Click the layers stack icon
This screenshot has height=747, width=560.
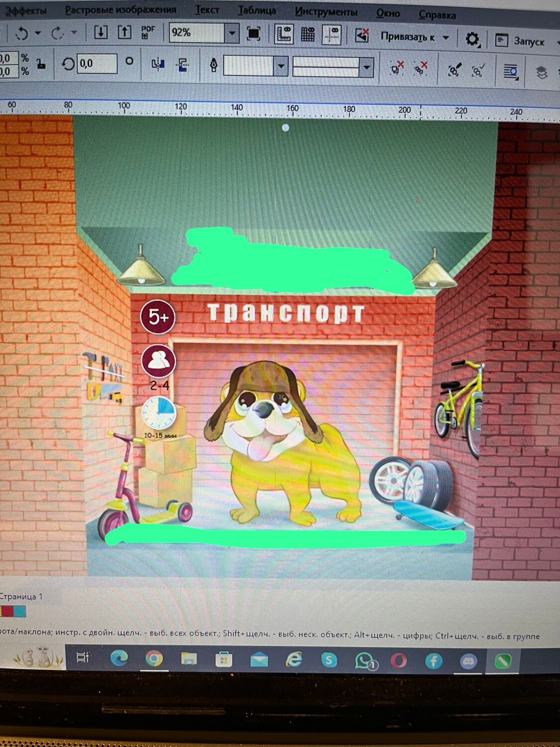point(542,73)
